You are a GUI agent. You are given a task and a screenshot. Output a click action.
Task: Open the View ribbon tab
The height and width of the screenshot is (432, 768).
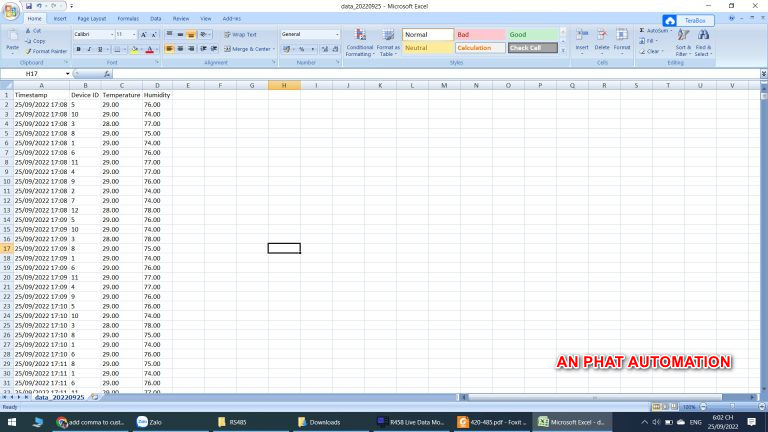click(x=206, y=19)
